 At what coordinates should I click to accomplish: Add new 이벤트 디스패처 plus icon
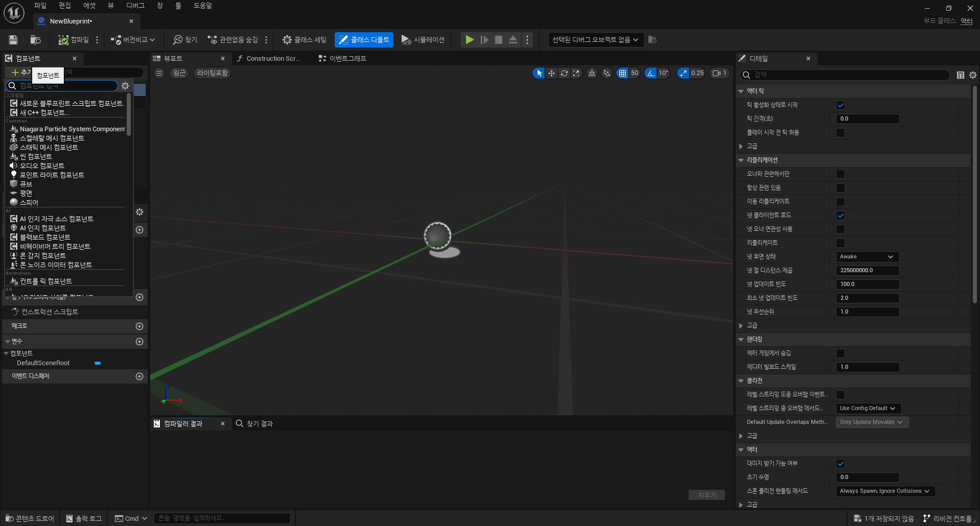tap(139, 376)
